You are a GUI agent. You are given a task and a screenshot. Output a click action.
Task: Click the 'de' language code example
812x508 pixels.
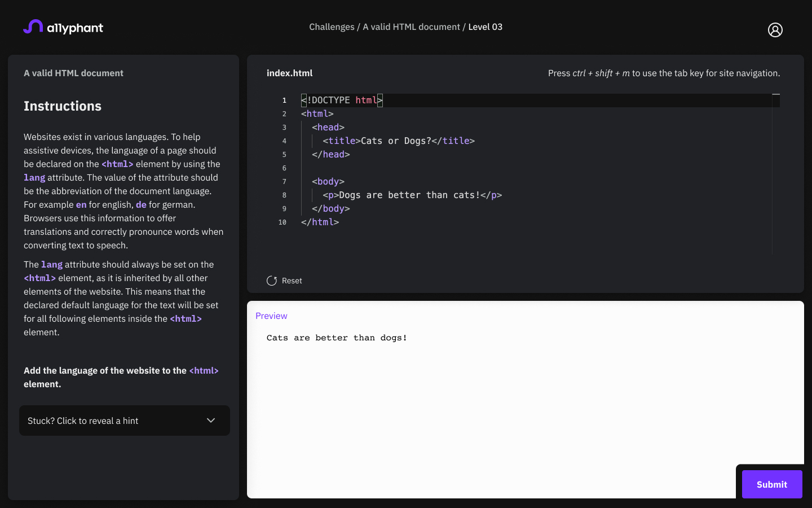pyautogui.click(x=141, y=205)
